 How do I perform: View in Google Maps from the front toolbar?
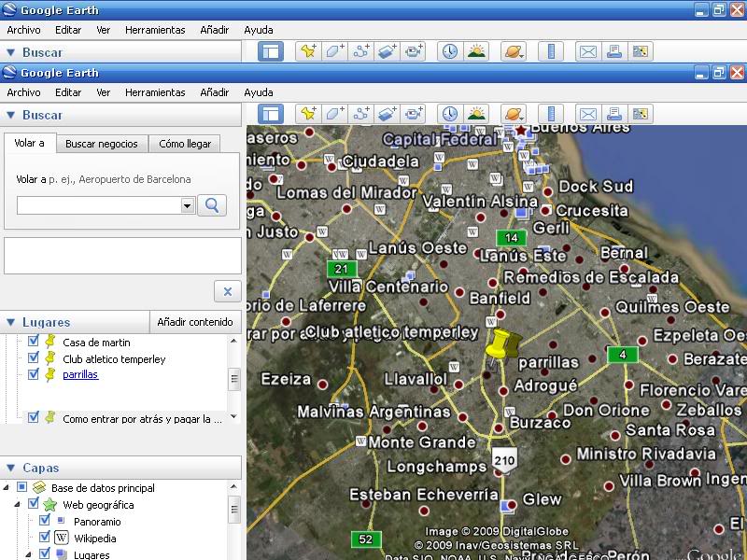point(640,114)
